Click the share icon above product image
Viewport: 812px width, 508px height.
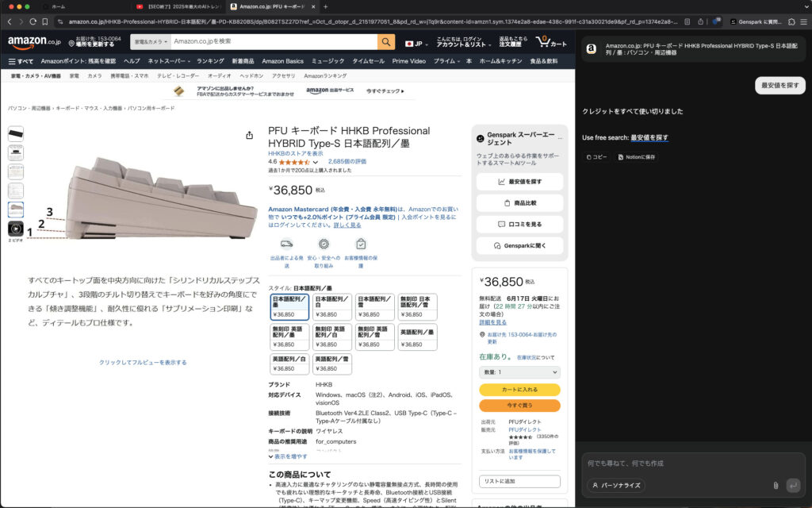point(249,135)
